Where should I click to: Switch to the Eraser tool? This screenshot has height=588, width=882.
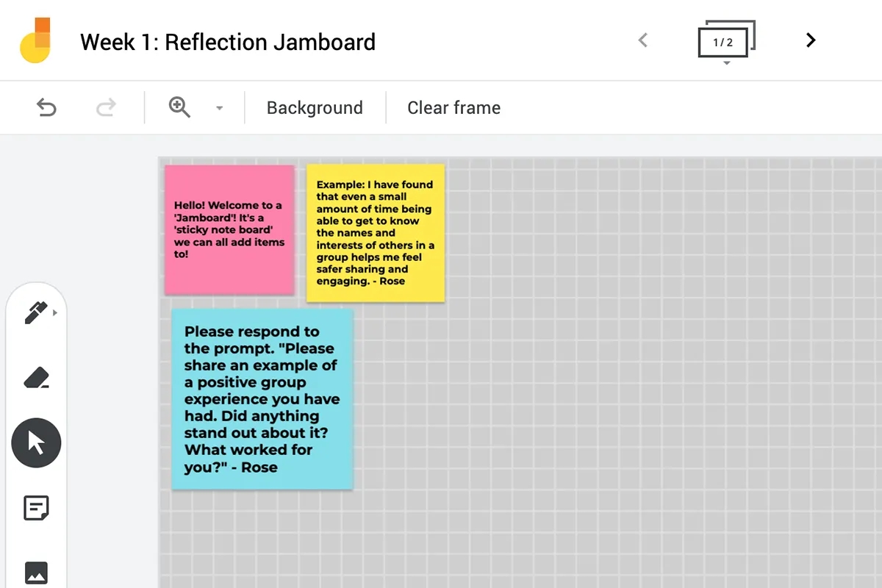coord(36,377)
